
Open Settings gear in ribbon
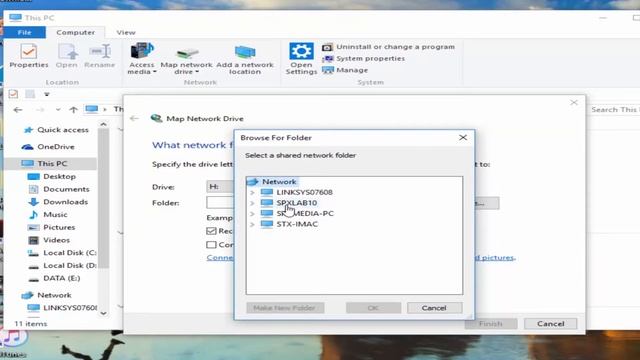(x=301, y=58)
